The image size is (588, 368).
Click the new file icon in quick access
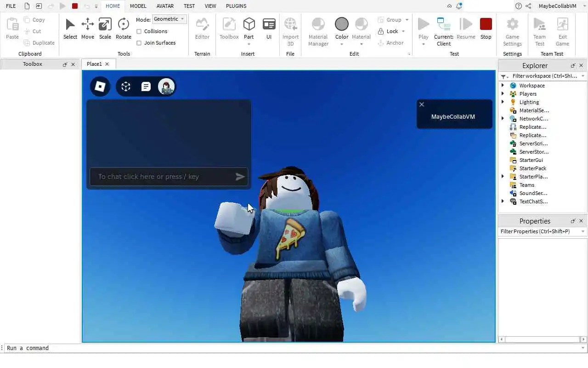click(27, 6)
